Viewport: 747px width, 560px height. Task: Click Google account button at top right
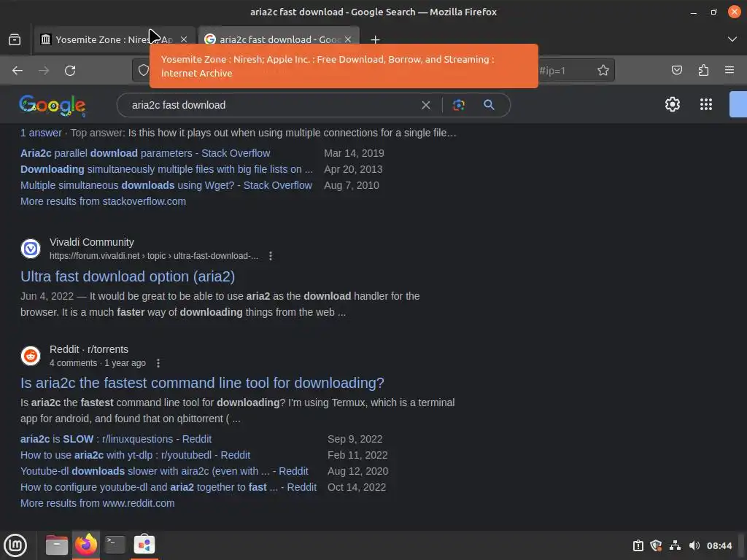point(738,104)
